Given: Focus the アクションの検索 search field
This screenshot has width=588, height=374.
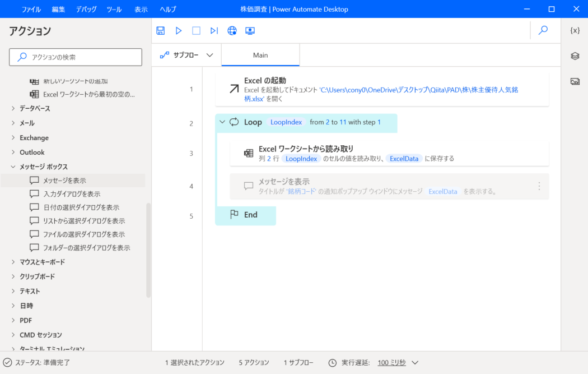Looking at the screenshot, I should click(x=76, y=57).
